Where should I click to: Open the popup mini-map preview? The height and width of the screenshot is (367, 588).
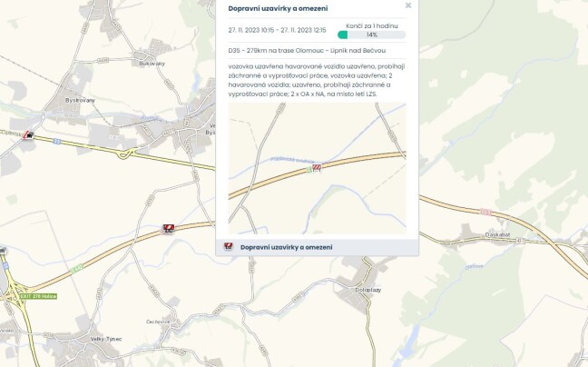317,168
